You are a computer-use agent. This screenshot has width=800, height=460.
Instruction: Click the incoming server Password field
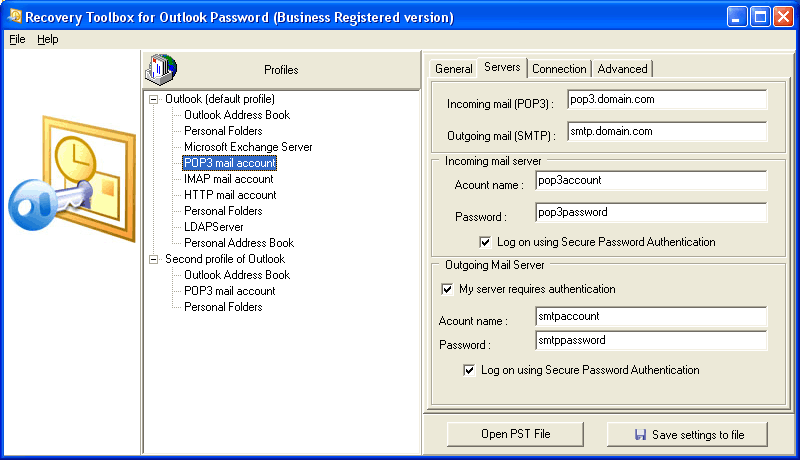pos(650,212)
